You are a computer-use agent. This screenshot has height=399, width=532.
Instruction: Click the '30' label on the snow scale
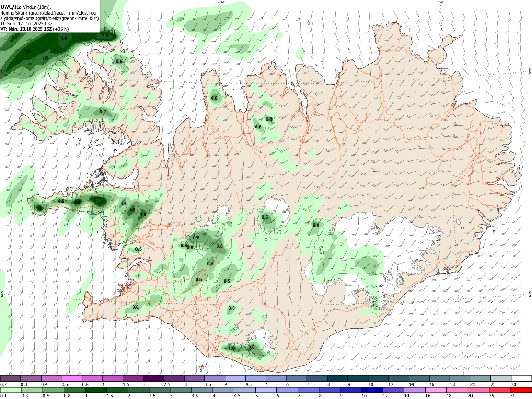(x=514, y=384)
